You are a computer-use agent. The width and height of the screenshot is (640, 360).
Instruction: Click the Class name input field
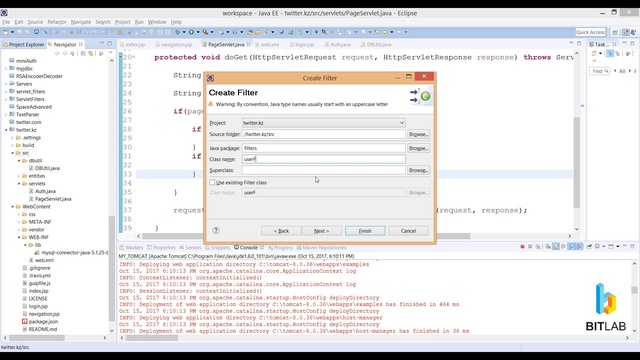pos(323,159)
